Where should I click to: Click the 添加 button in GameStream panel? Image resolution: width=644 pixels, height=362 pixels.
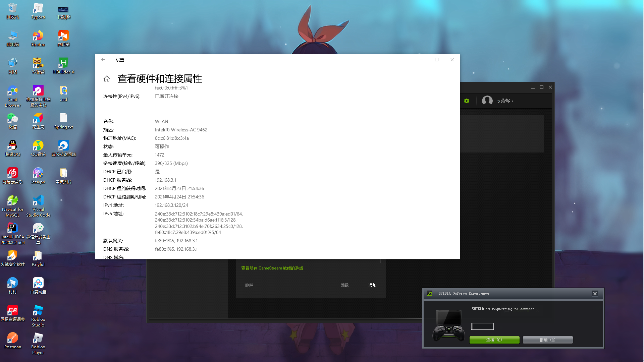coord(372,285)
